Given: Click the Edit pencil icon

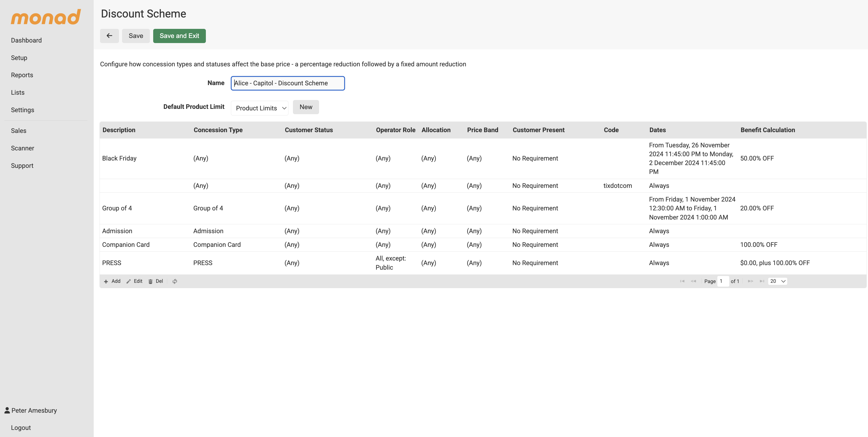Looking at the screenshot, I should [x=134, y=281].
